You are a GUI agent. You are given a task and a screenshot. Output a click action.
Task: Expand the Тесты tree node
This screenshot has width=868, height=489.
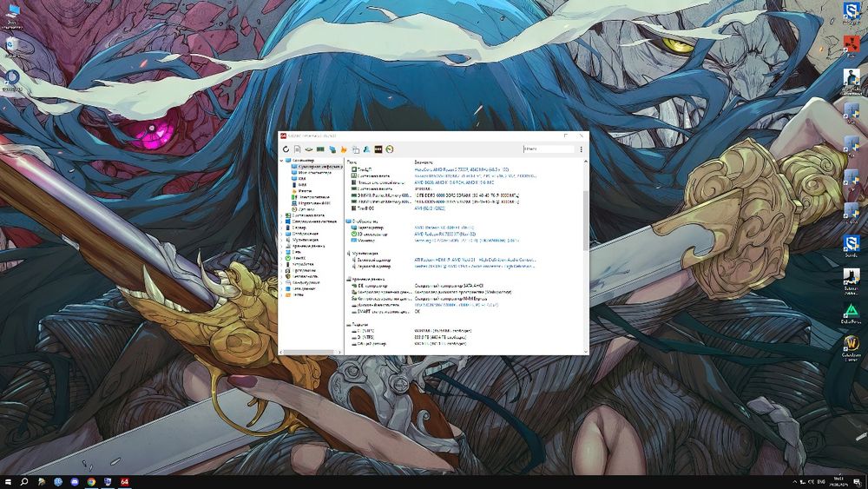pos(282,294)
